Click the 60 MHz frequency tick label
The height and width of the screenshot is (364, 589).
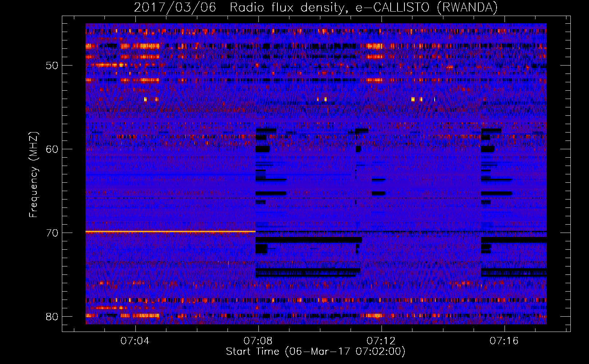tap(52, 149)
